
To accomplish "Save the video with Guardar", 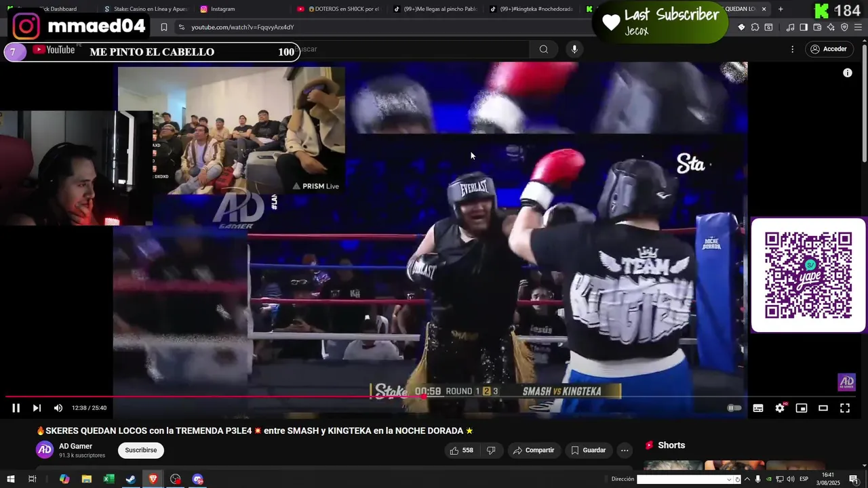I will pyautogui.click(x=588, y=450).
